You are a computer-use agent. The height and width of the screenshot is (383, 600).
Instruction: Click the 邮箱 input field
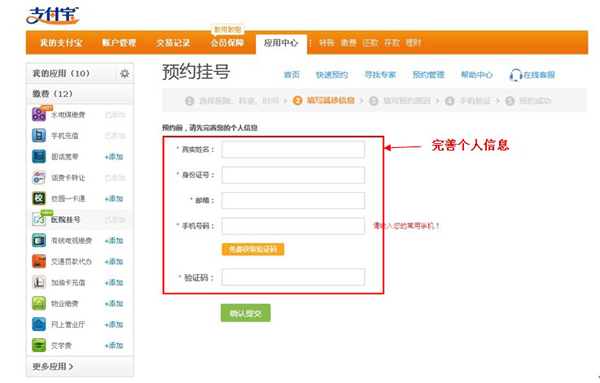(x=293, y=200)
